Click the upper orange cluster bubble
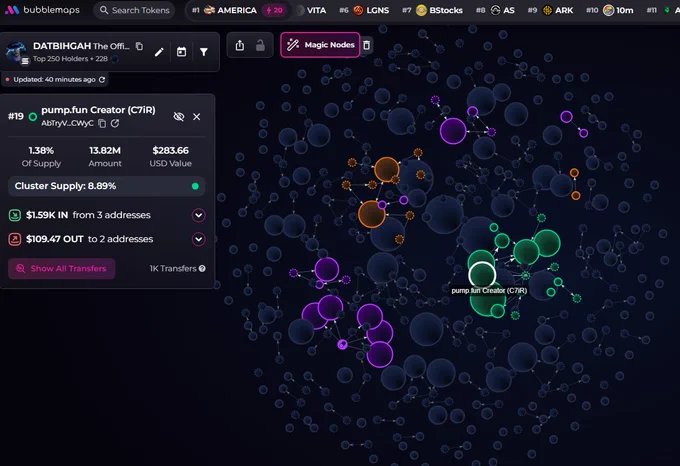Screen dimensions: 680x466 (386, 169)
